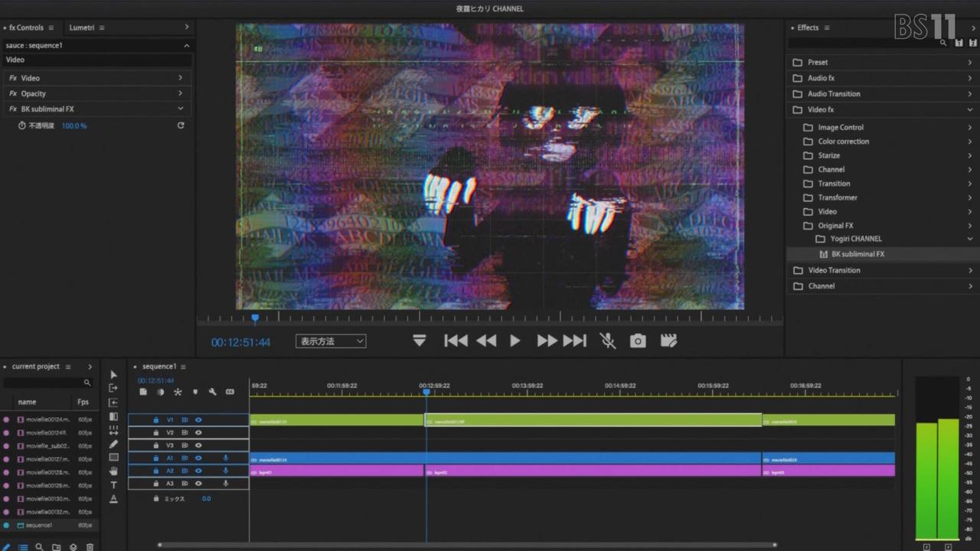Toggle visibility eye of track V2
980x551 pixels.
(x=198, y=432)
